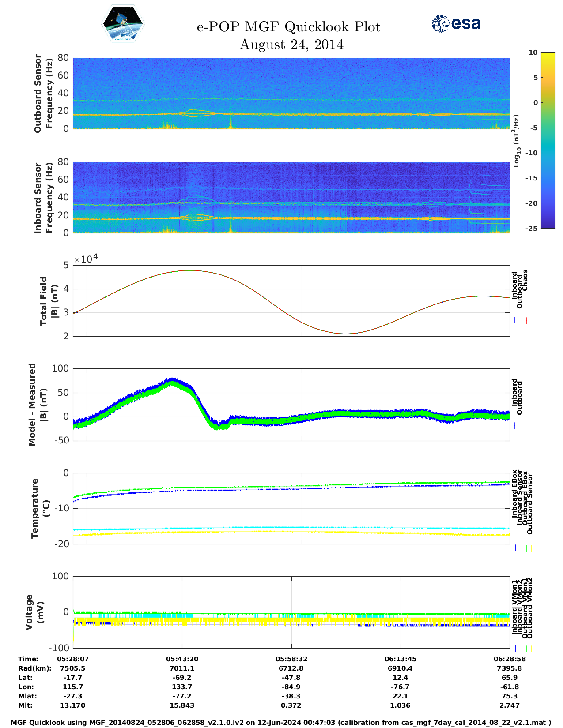The height and width of the screenshot is (728, 563).
Task: Click inside the Voltage plot panel
Action: 291,612
